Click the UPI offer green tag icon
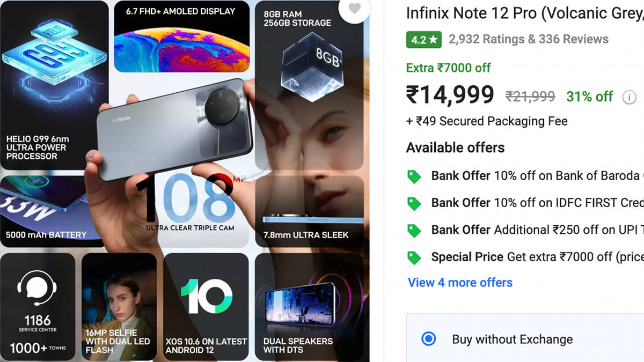Viewport: 644px width, 362px height. 414,230
